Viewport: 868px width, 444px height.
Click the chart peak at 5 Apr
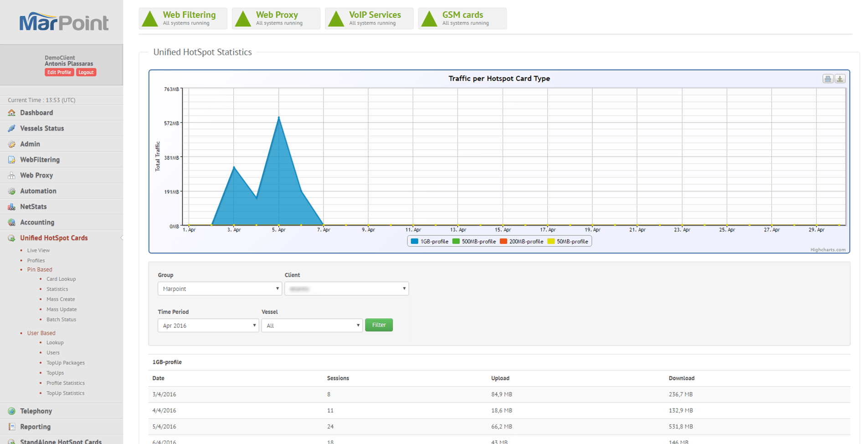click(279, 117)
